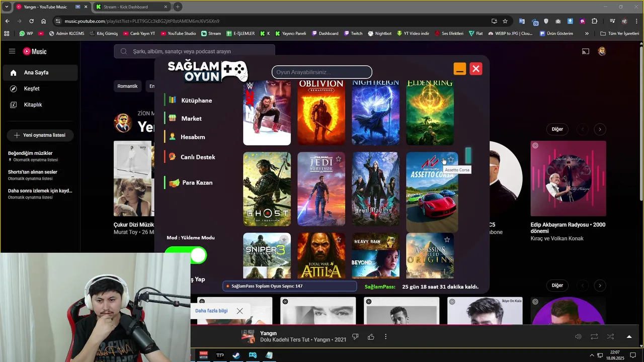This screenshot has height=362, width=644.
Task: Open the Sniper 3 Ghost Warrior cover
Action: tap(267, 255)
